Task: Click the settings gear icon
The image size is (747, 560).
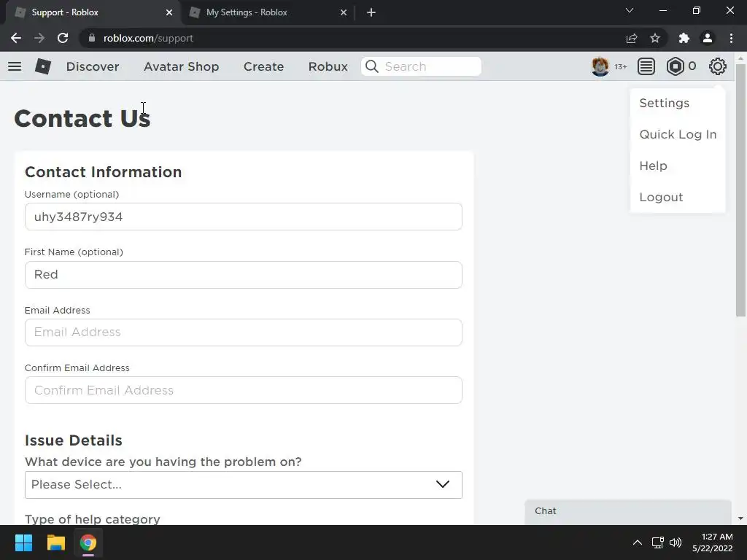Action: (x=718, y=66)
